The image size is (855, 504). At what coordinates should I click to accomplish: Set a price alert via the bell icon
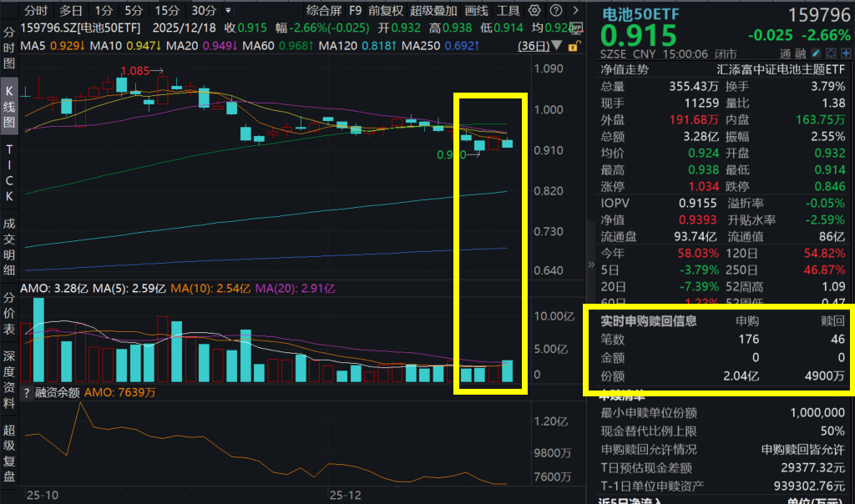click(831, 53)
